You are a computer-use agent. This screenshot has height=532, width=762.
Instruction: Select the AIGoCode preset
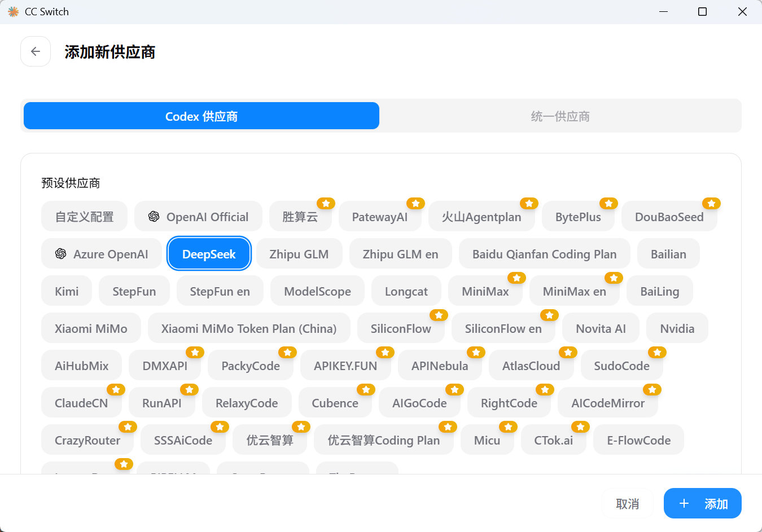(419, 403)
